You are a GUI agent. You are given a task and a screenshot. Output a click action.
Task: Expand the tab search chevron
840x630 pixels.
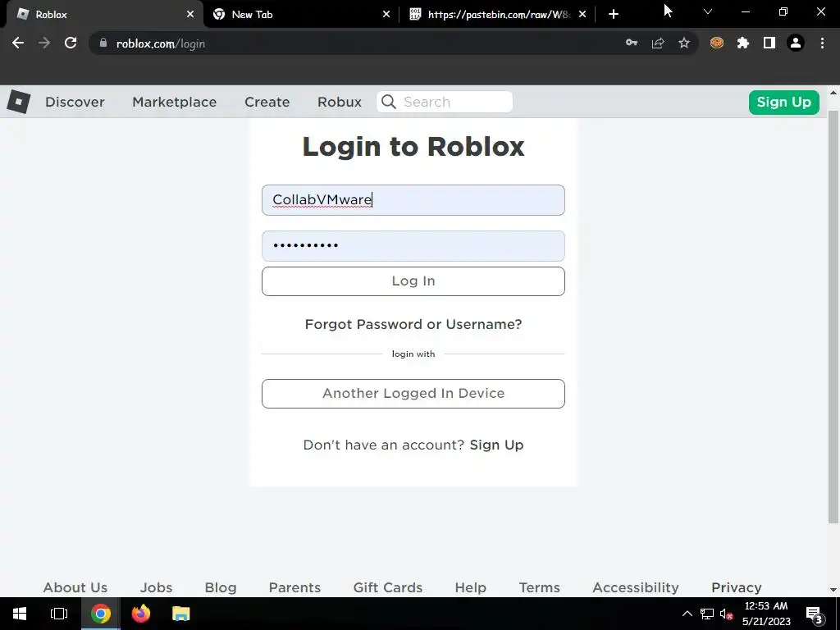click(708, 11)
